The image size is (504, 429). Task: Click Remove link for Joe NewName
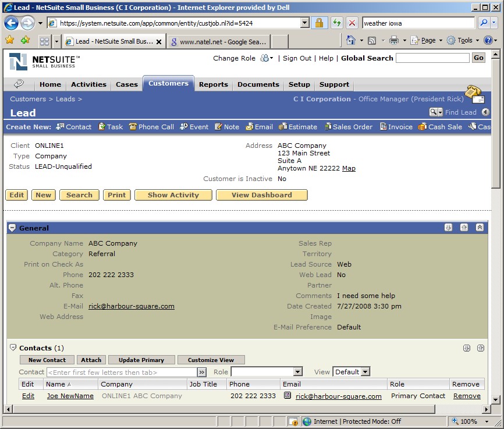coord(467,396)
